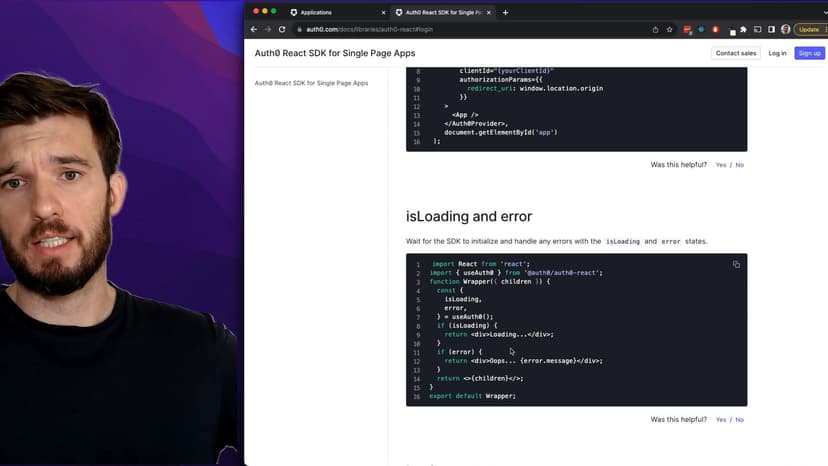Open the browser profile avatar
The image size is (828, 466).
(x=785, y=29)
